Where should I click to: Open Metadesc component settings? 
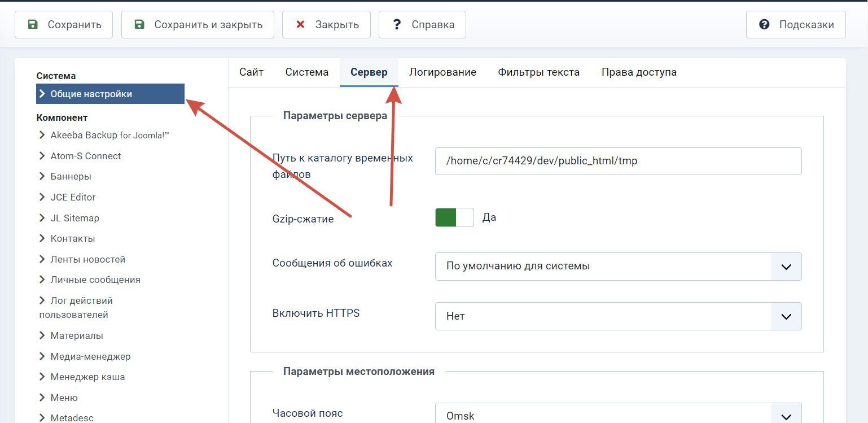click(72, 418)
